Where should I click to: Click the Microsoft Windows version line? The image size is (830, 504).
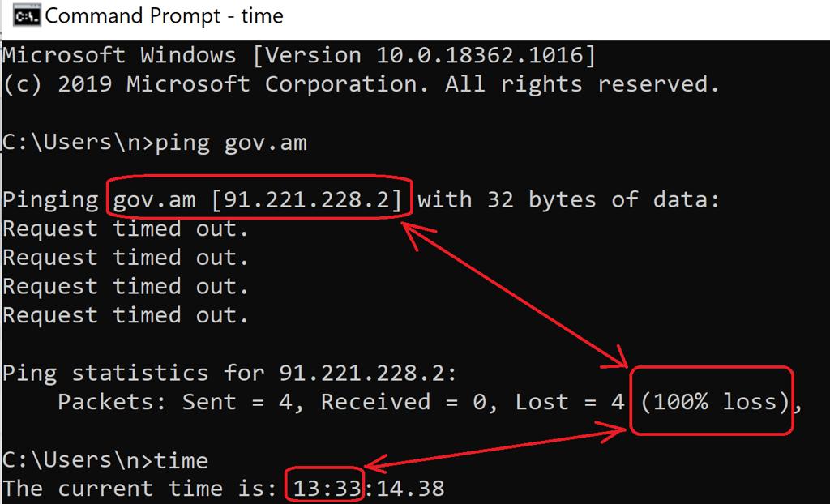(x=299, y=55)
